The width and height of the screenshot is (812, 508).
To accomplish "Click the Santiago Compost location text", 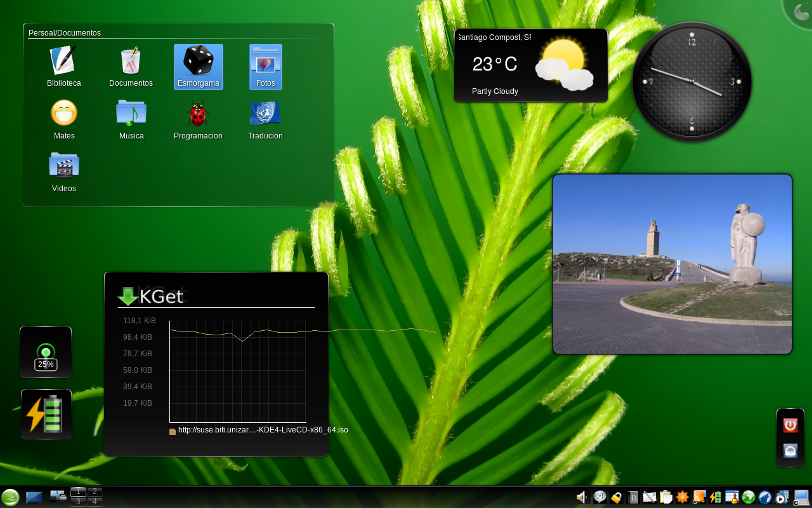I will click(x=494, y=37).
